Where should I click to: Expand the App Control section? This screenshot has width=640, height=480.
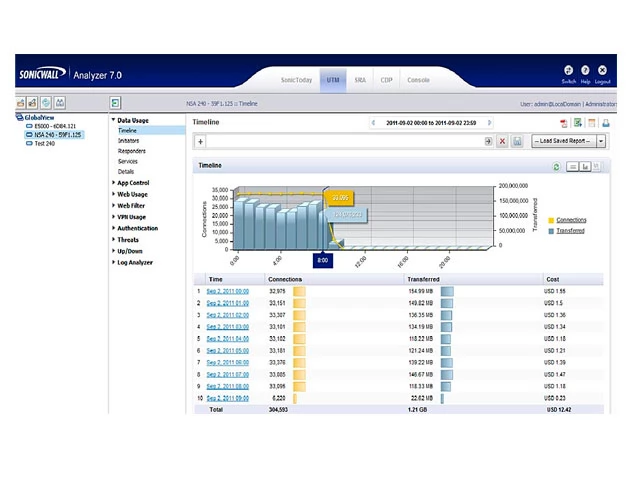pos(132,183)
